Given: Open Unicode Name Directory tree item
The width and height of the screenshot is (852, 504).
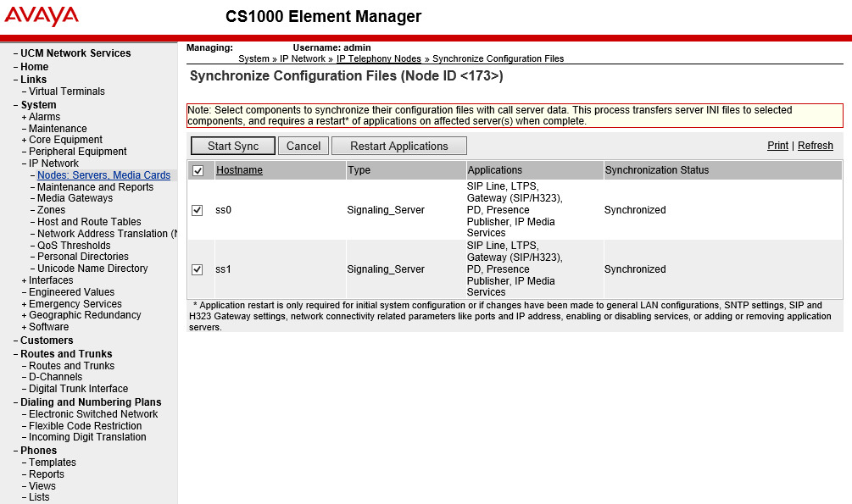Looking at the screenshot, I should pos(92,269).
